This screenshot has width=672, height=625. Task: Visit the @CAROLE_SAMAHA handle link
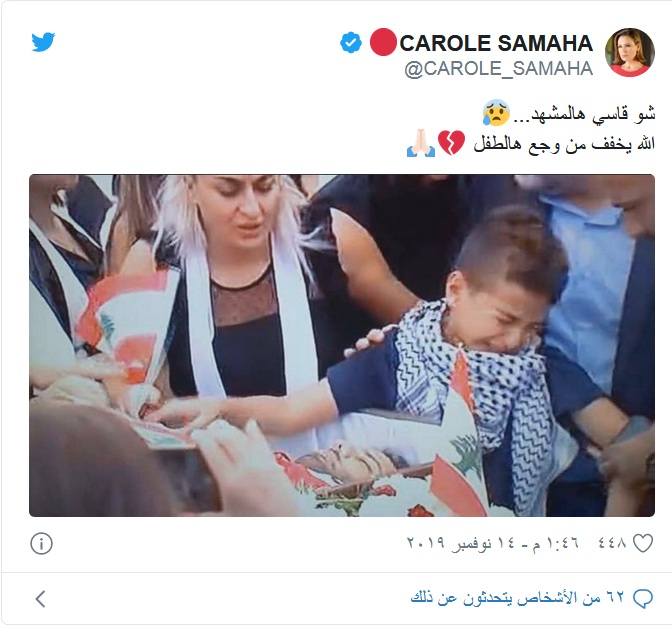pyautogui.click(x=498, y=69)
